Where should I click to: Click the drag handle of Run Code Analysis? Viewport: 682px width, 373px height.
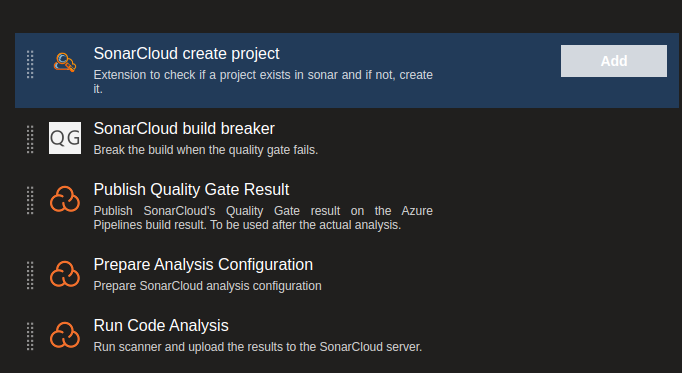pos(30,336)
